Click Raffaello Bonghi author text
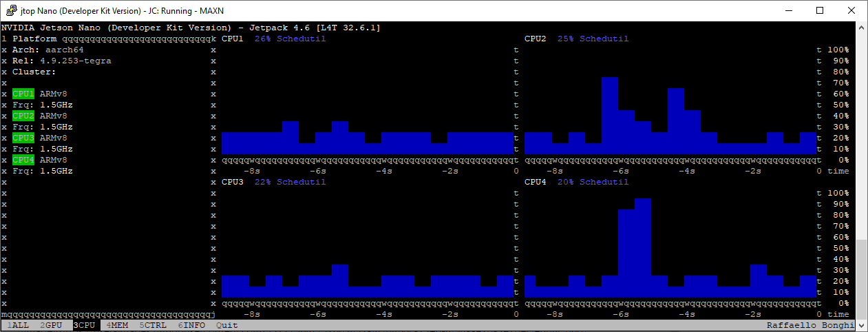 [x=811, y=325]
